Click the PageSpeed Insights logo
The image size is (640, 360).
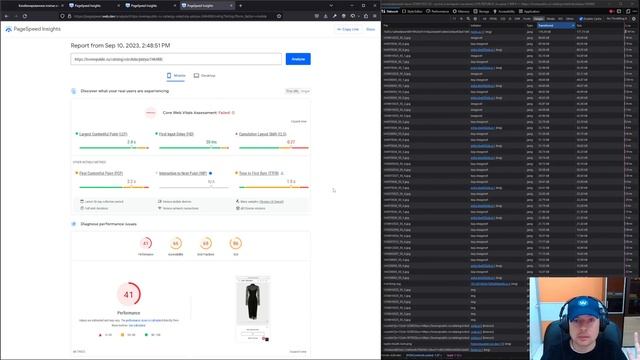pyautogui.click(x=33, y=29)
